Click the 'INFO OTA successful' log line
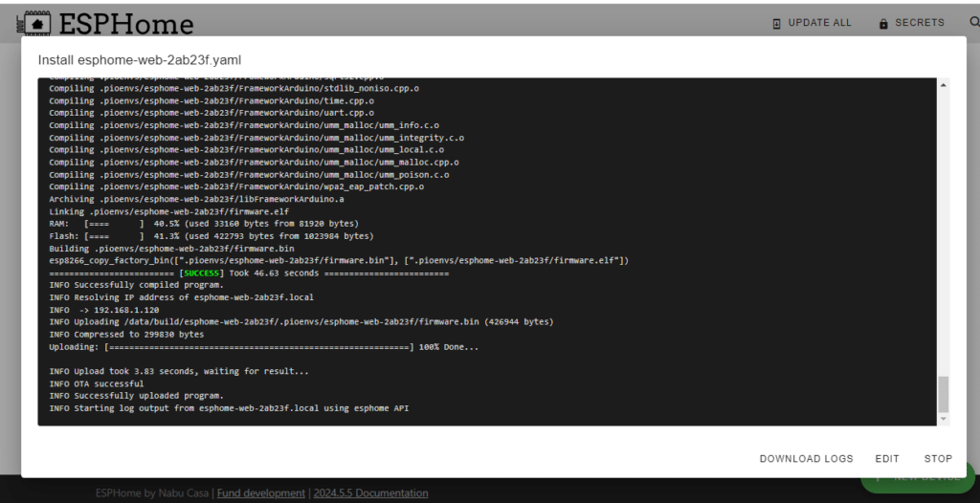Viewport: 980px width, 503px height. tap(97, 383)
